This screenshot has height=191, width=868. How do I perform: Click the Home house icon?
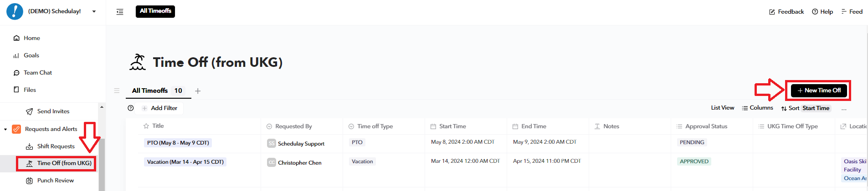click(16, 38)
